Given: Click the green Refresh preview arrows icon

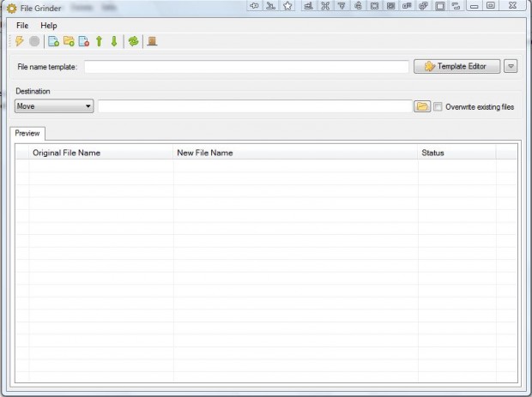Looking at the screenshot, I should click(133, 41).
